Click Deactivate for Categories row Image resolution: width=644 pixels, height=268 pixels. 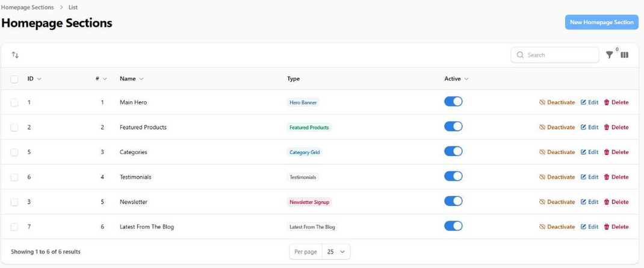click(557, 152)
